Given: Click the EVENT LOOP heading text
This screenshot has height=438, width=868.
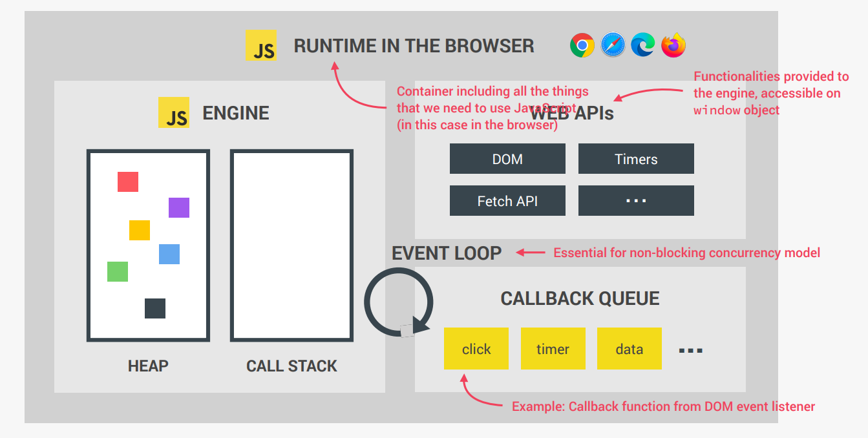Looking at the screenshot, I should (x=446, y=253).
